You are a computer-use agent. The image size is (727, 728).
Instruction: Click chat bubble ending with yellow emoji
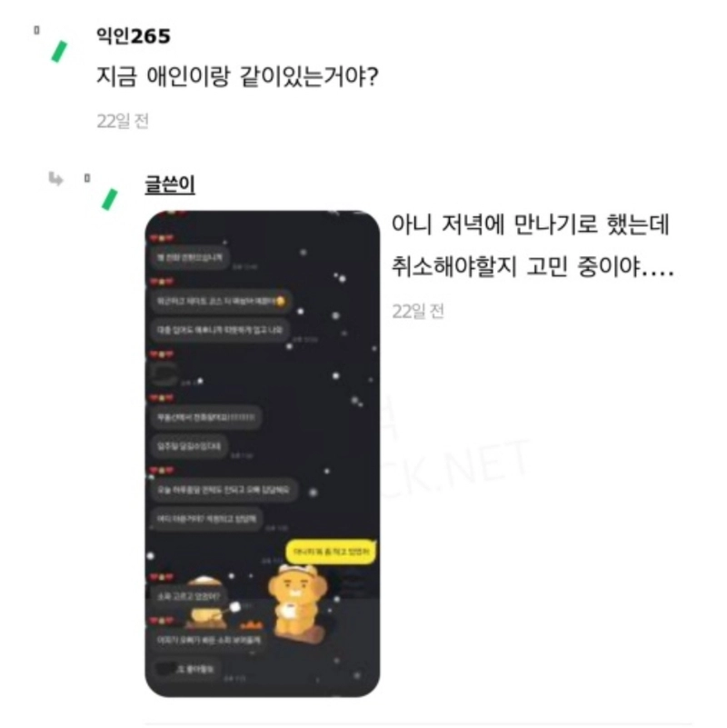pyautogui.click(x=221, y=302)
